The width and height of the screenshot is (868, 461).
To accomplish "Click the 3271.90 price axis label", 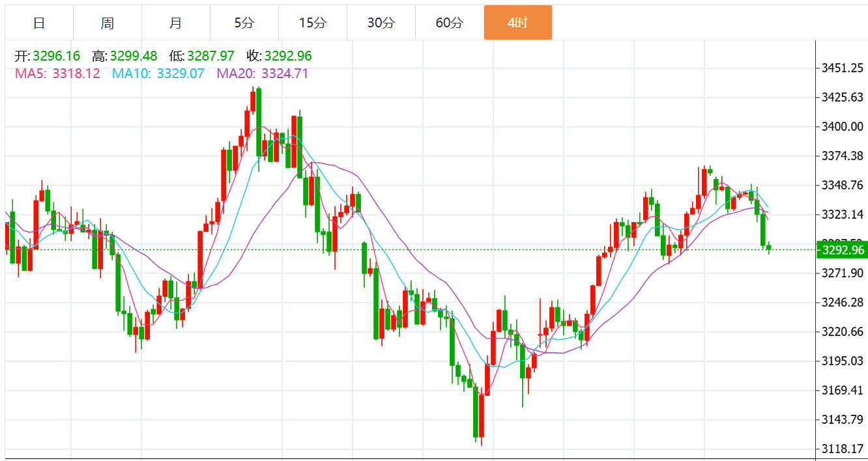I will (x=843, y=273).
